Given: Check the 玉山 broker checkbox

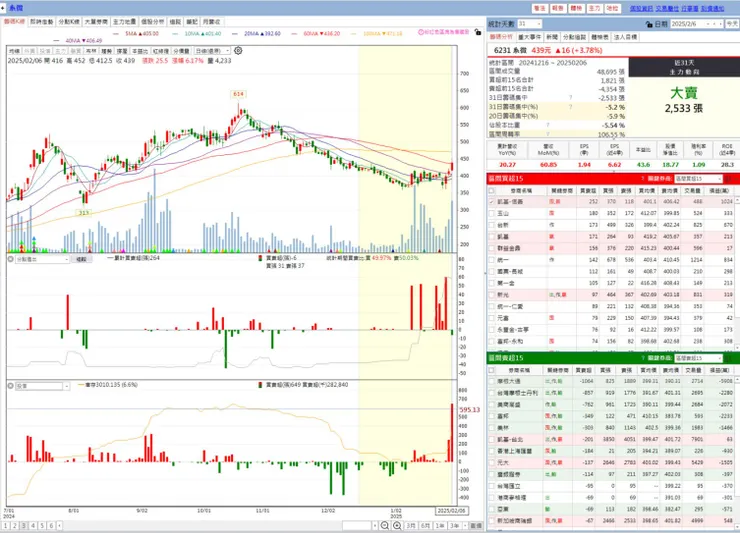Looking at the screenshot, I should (x=491, y=213).
